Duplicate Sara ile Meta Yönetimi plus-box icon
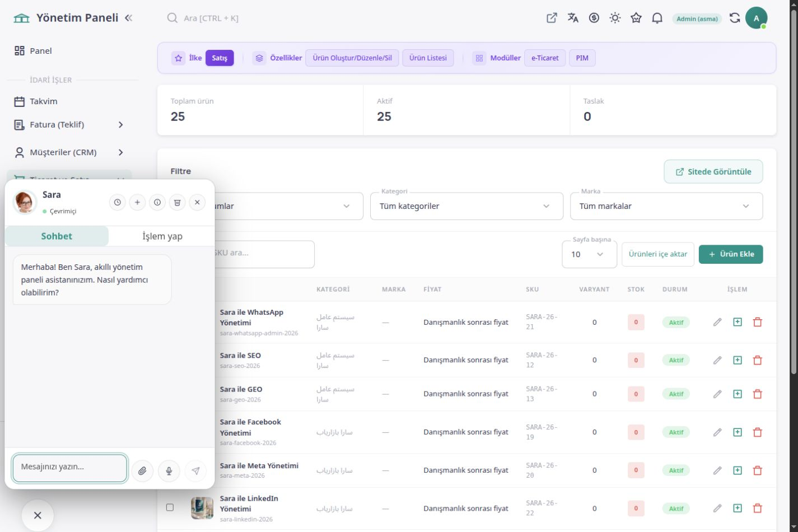Viewport: 798px width, 532px height. tap(738, 470)
